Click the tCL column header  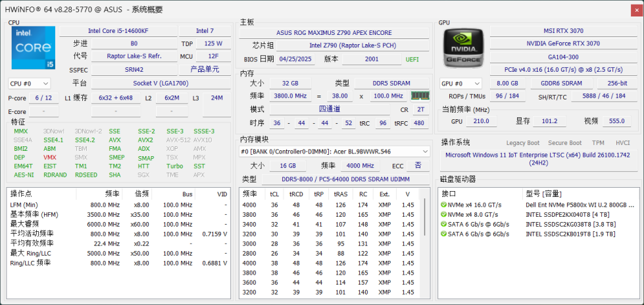274,194
